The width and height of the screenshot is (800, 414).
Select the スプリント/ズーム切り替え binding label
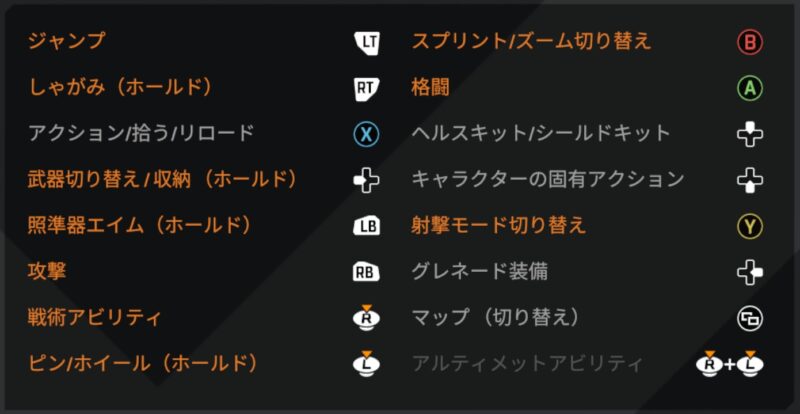531,41
